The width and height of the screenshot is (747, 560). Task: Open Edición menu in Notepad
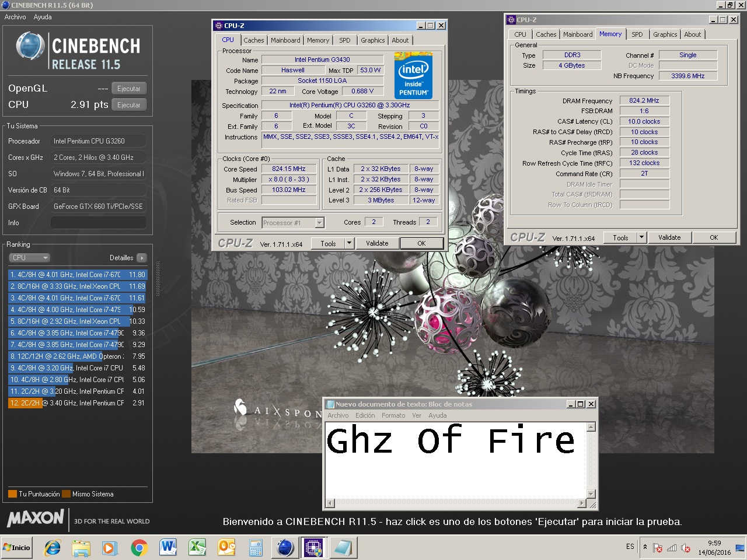[365, 415]
